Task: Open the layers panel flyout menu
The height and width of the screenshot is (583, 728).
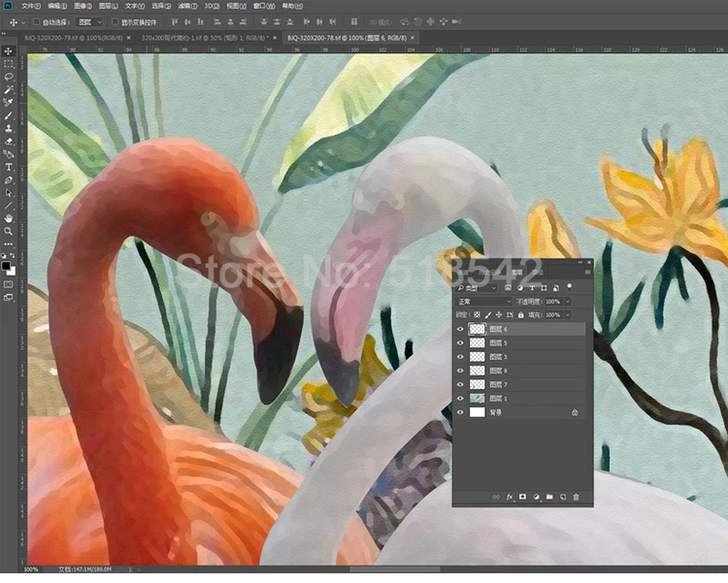Action: coord(588,273)
